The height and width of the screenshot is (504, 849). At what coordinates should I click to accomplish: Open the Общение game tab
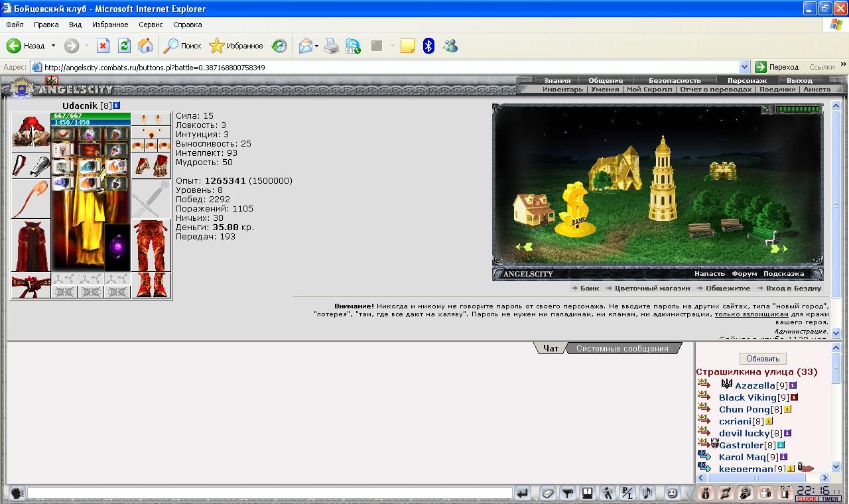click(x=606, y=80)
